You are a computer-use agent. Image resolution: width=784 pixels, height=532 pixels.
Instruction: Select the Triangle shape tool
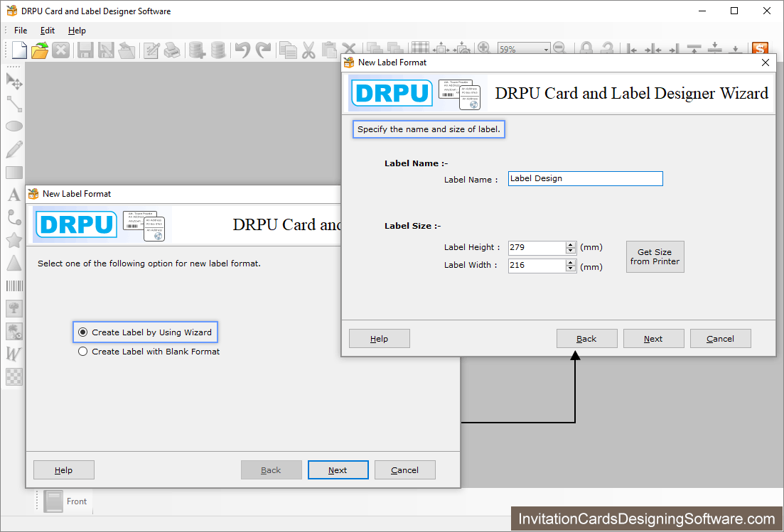pyautogui.click(x=14, y=263)
